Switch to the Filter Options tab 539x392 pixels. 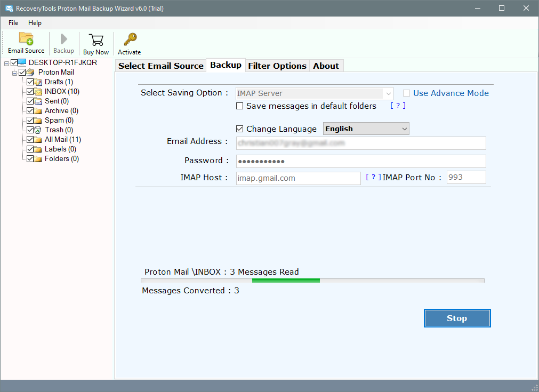[x=277, y=66]
